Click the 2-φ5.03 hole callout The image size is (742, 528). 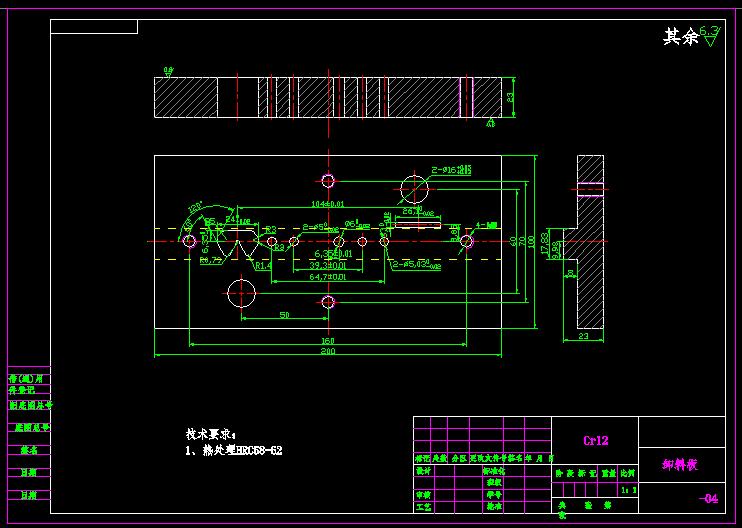tap(417, 265)
